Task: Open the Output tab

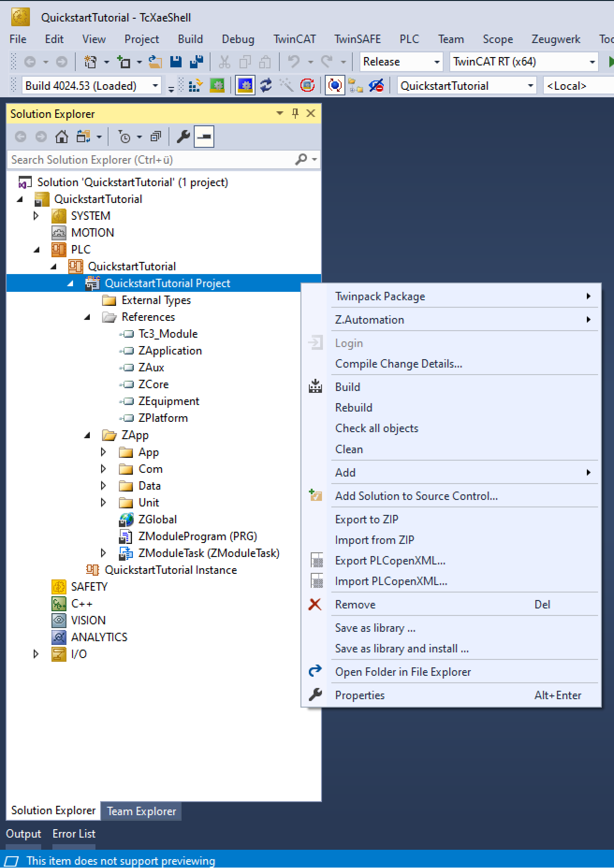Action: (23, 834)
